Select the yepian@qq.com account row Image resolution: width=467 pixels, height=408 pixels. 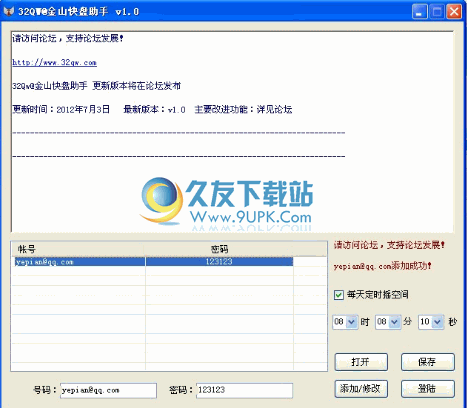click(153, 262)
